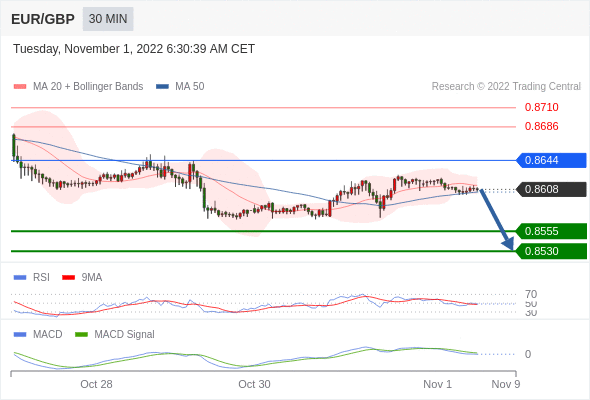590x400 pixels.
Task: Toggle the 9MA legend entry
Action: click(82, 277)
